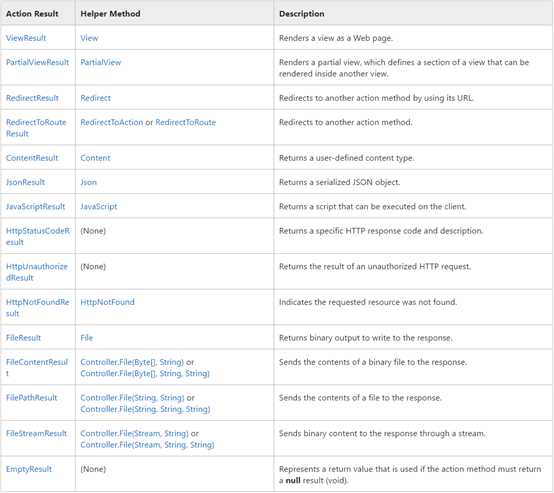Open the EmptyResult link
554x493 pixels.
(29, 469)
